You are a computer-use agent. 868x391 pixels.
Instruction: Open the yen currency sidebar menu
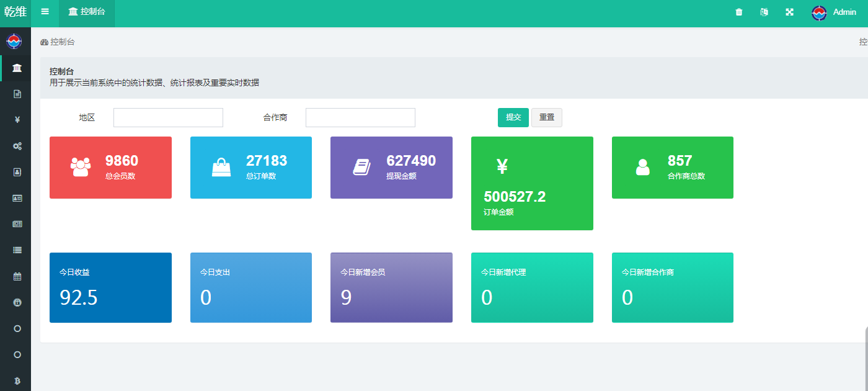tap(17, 120)
